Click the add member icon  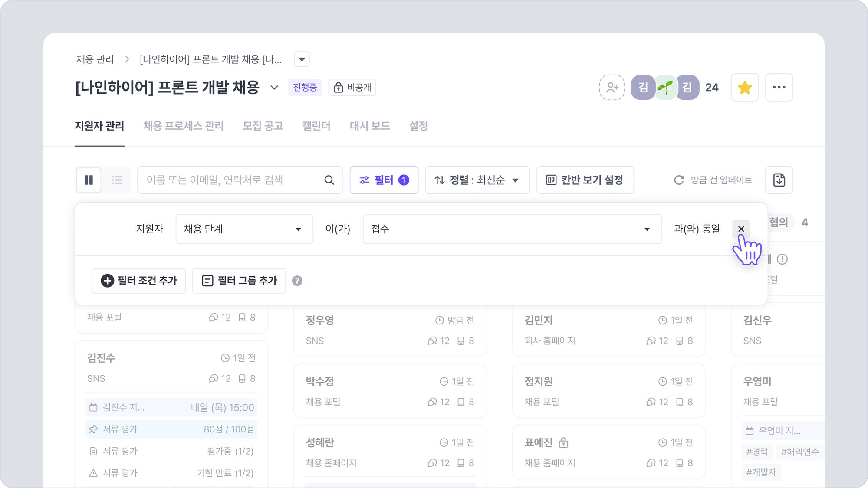(x=612, y=88)
